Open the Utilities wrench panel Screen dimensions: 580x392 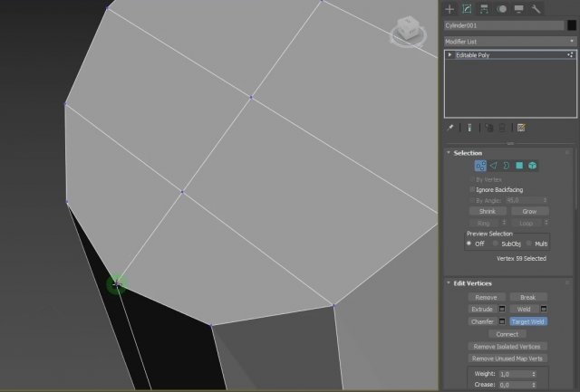click(x=536, y=9)
